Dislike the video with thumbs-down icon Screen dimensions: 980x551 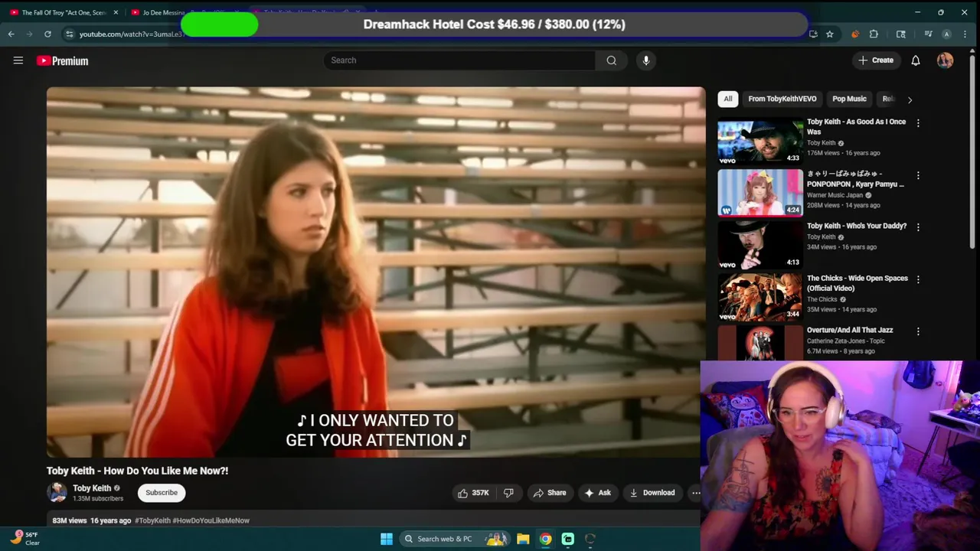tap(508, 493)
